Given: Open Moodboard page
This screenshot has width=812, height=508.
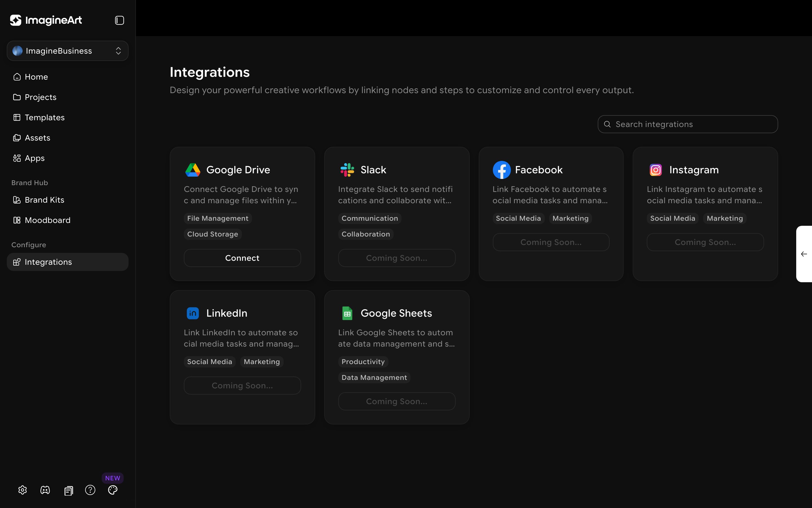Looking at the screenshot, I should point(67,220).
